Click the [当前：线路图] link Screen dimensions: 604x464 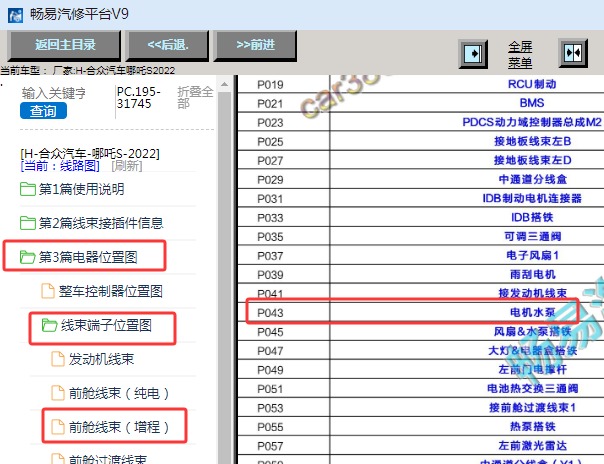[x=60, y=166]
